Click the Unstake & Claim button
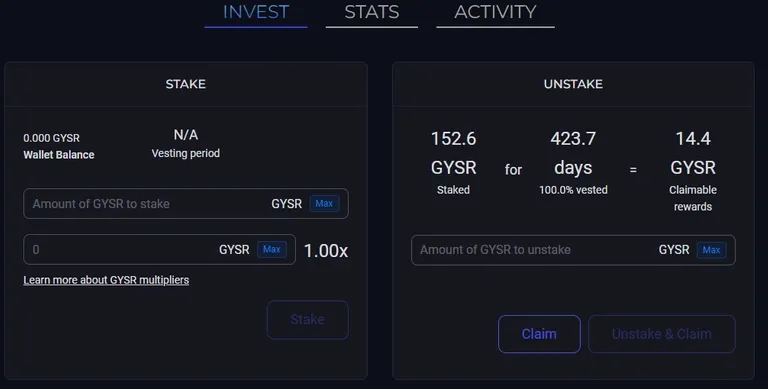Viewport: 768px width, 389px height. 662,334
